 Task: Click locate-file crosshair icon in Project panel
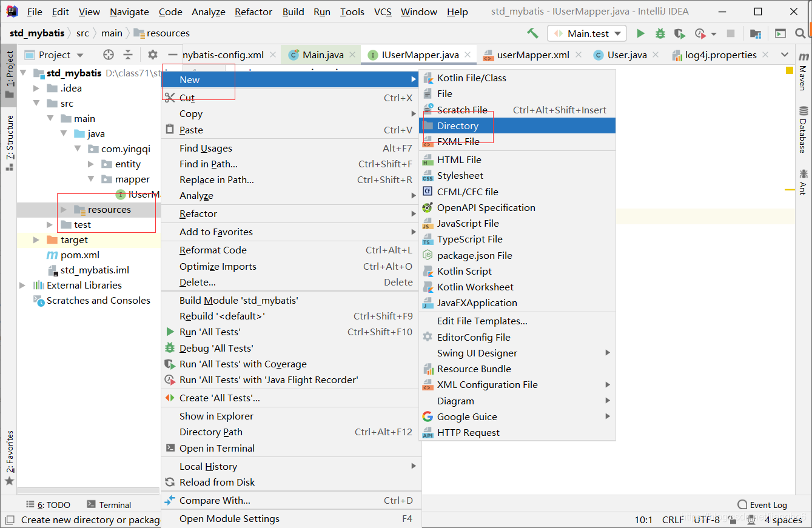pos(109,55)
